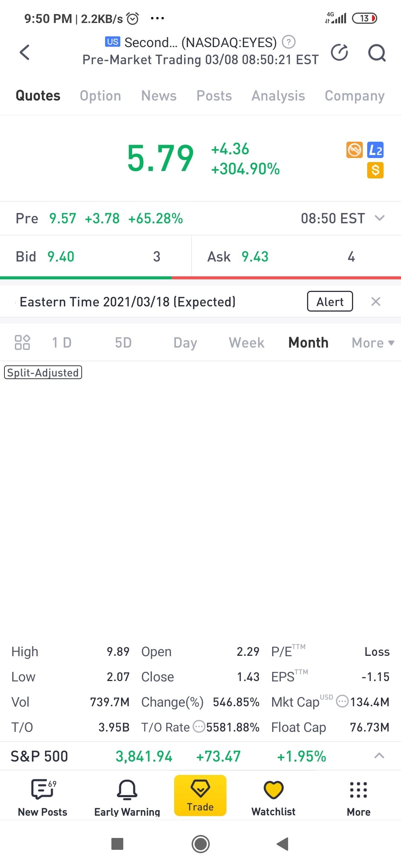Screen dimensions: 401x868
Task: Tap the yellow dollar sign icon
Action: [x=375, y=170]
